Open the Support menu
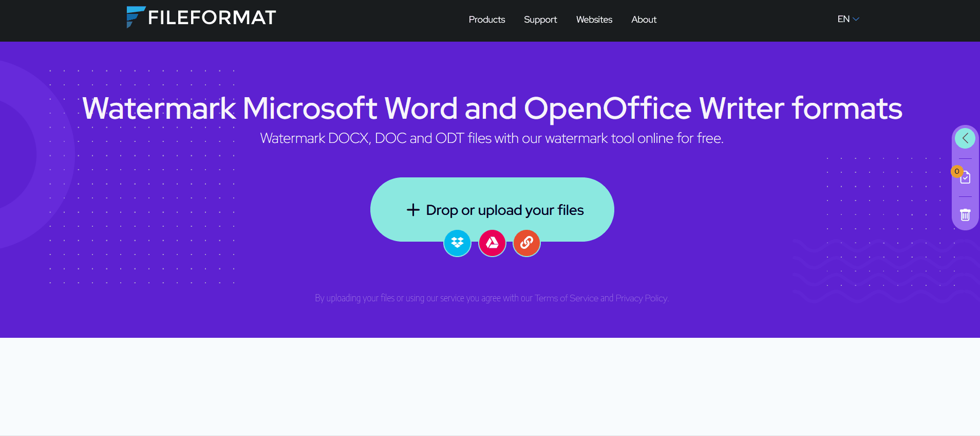The image size is (980, 436). point(540,20)
